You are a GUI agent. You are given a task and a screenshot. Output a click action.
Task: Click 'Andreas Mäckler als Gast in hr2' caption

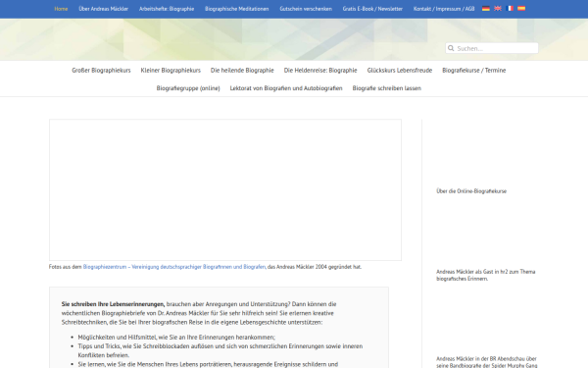coord(486,275)
